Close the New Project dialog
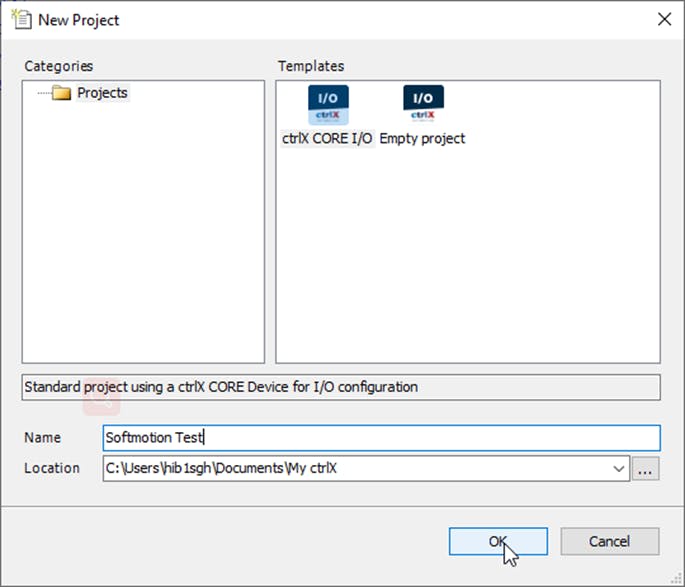 click(664, 19)
